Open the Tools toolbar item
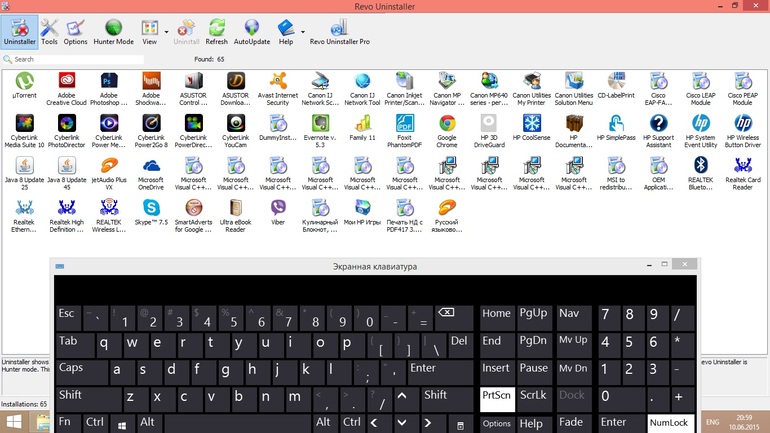Screen dimensions: 770x433 (x=49, y=32)
